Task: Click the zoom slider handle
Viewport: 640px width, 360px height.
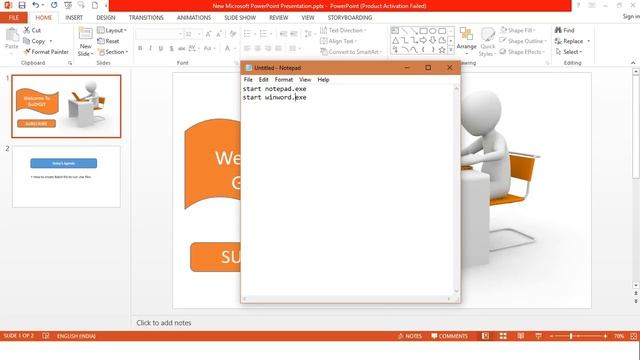Action: coord(571,336)
